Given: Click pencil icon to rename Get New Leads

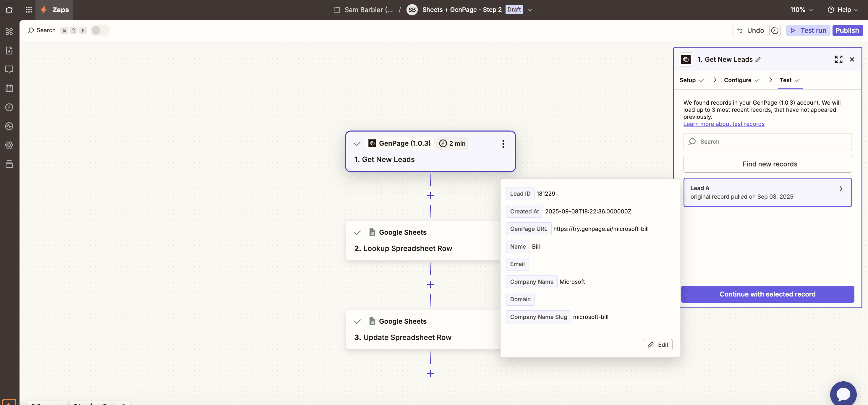Looking at the screenshot, I should 758,60.
